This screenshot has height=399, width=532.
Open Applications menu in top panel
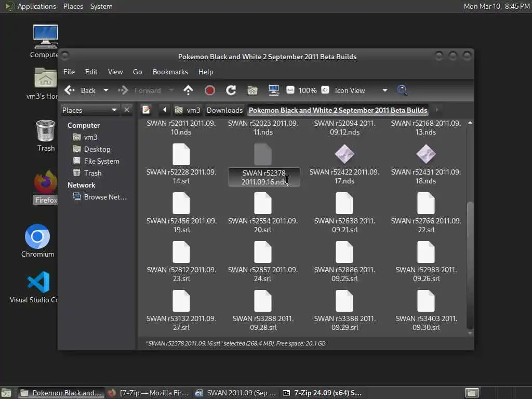[31, 6]
